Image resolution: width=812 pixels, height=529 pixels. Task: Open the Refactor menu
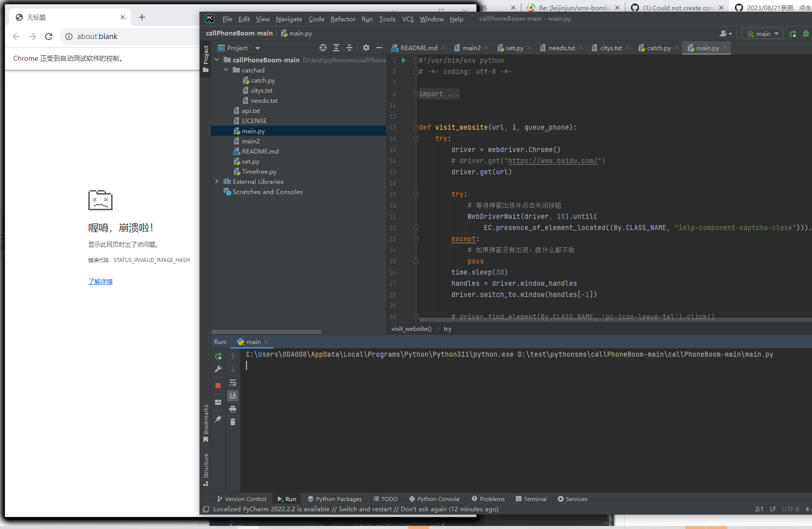(343, 19)
